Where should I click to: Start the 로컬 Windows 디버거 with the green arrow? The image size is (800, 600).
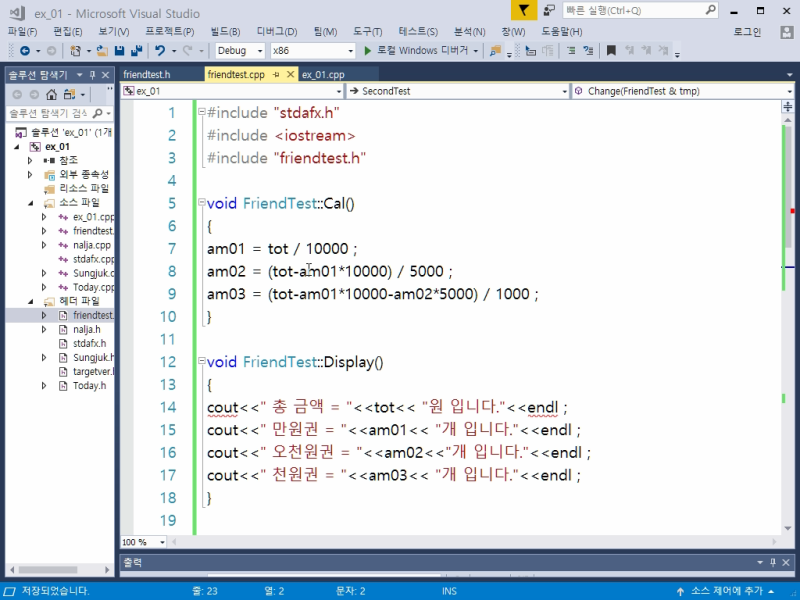coord(367,51)
